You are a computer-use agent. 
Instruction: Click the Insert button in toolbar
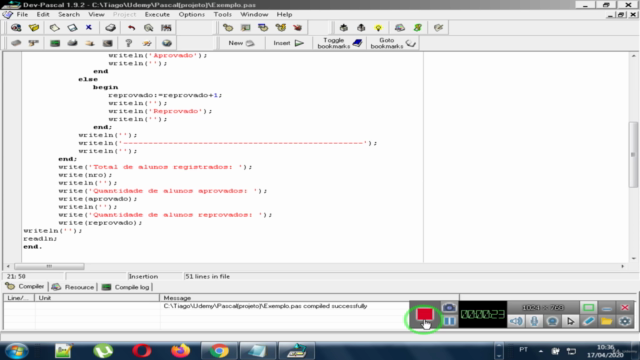(288, 43)
